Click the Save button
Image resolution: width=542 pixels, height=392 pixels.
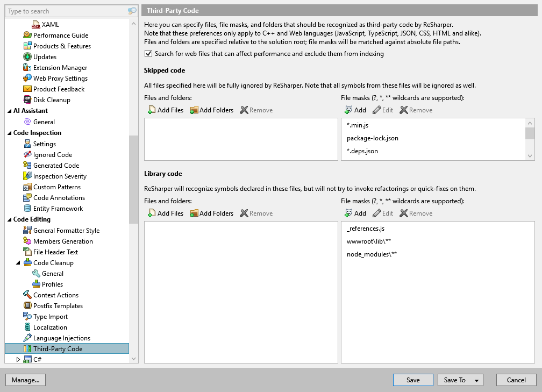tap(413, 380)
